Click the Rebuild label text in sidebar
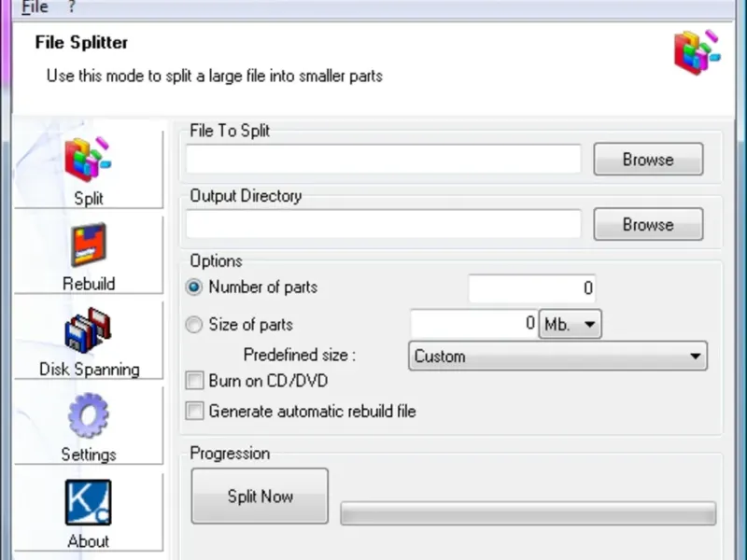This screenshot has height=560, width=747. pyautogui.click(x=89, y=284)
